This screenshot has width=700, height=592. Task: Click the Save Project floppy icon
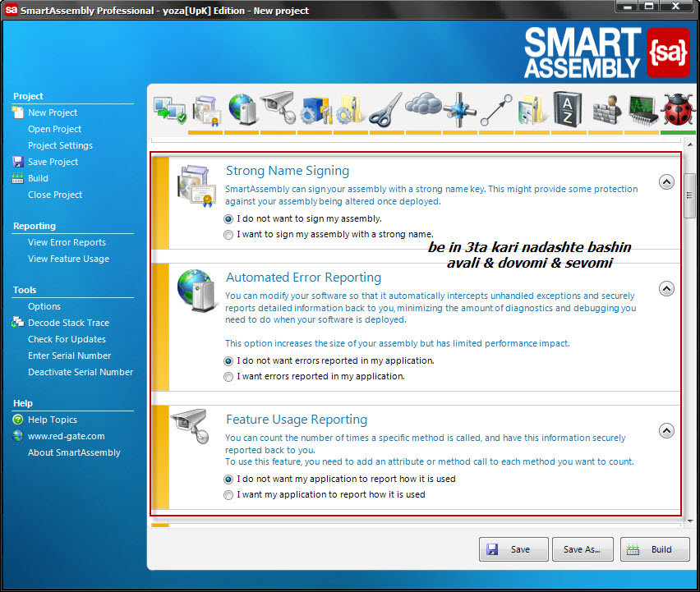(18, 162)
